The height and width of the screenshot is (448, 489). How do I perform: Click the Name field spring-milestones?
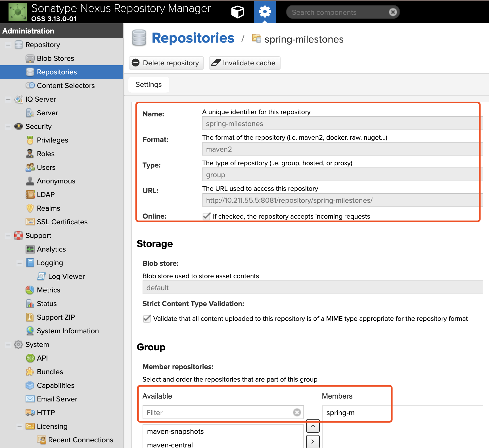[x=342, y=123]
